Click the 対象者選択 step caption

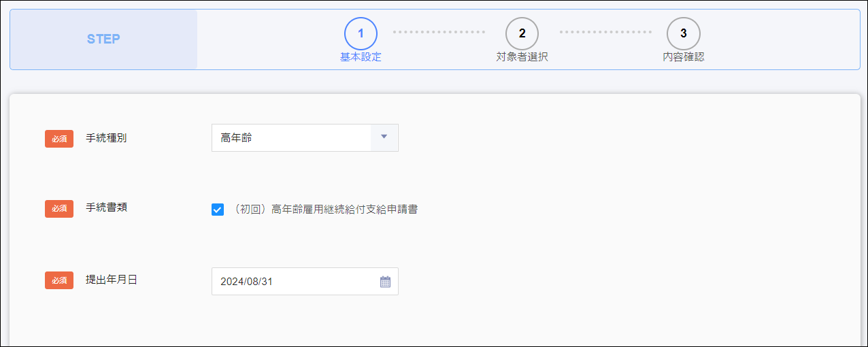tap(522, 57)
